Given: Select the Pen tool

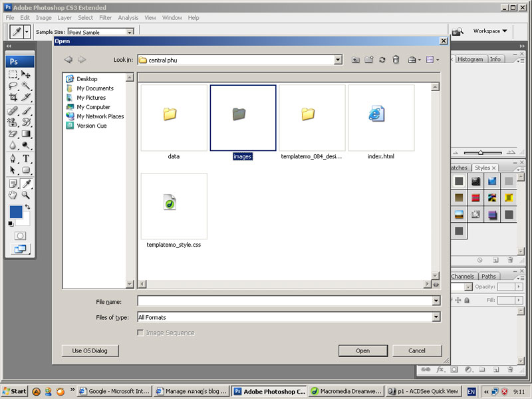Looking at the screenshot, I should click(x=13, y=158).
